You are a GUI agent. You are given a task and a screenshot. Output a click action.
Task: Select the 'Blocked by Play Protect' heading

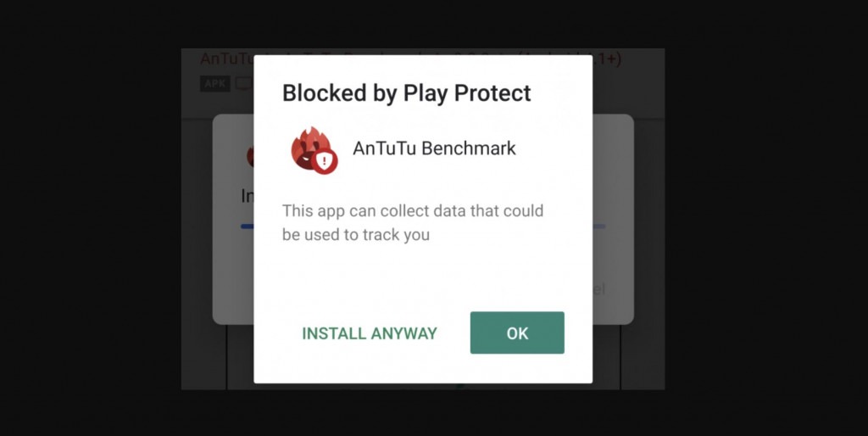[x=406, y=93]
